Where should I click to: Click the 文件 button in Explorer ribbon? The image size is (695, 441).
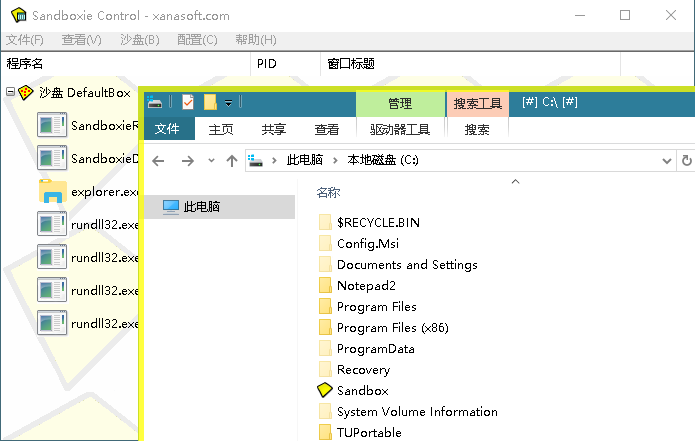point(167,129)
